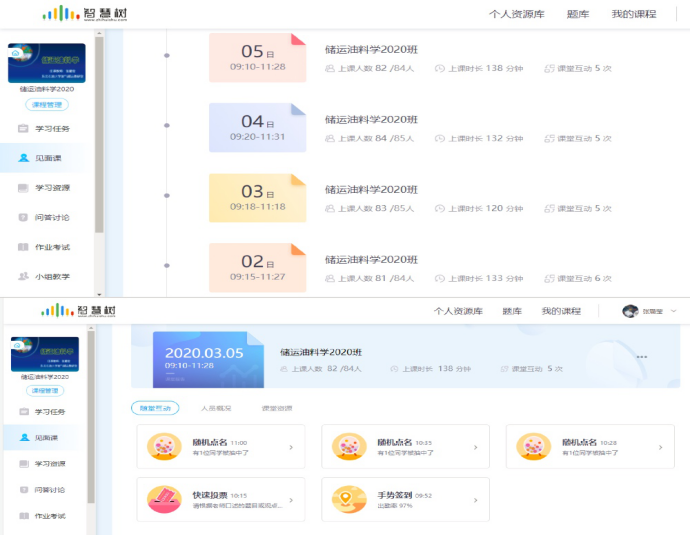The height and width of the screenshot is (536, 690).
Task: Click the 小组教学 group icon in the sidebar
Action: (x=24, y=276)
